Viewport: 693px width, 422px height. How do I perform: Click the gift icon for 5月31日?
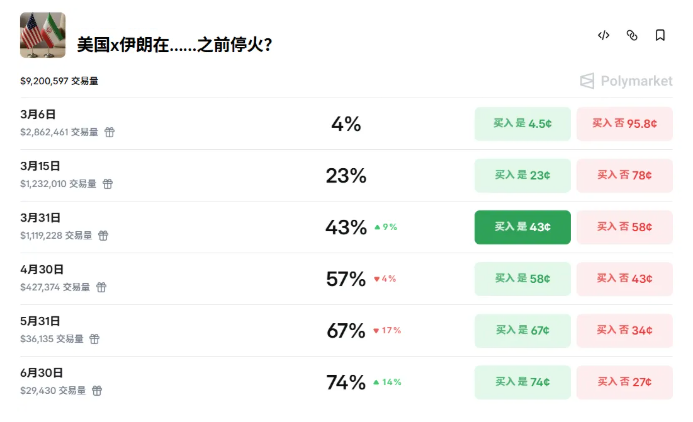coord(95,339)
